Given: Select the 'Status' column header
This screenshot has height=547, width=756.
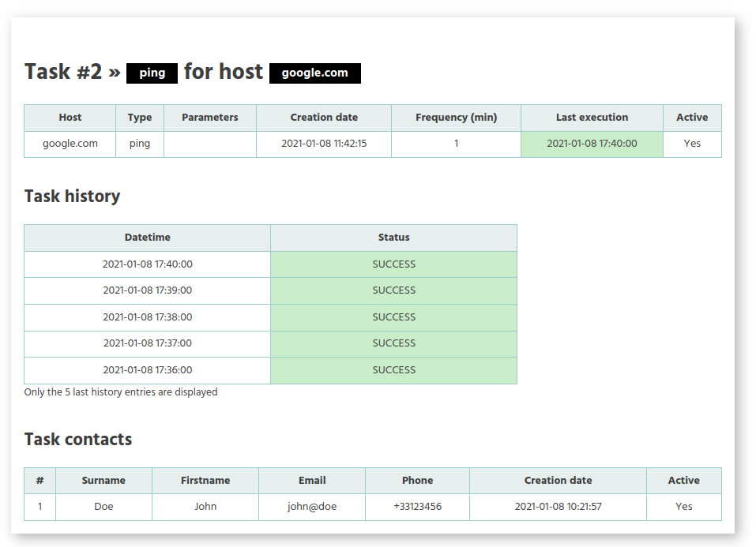Looking at the screenshot, I should (x=394, y=238).
